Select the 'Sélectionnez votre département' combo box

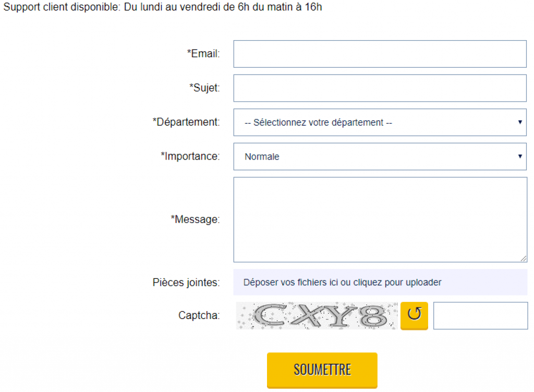(x=380, y=122)
